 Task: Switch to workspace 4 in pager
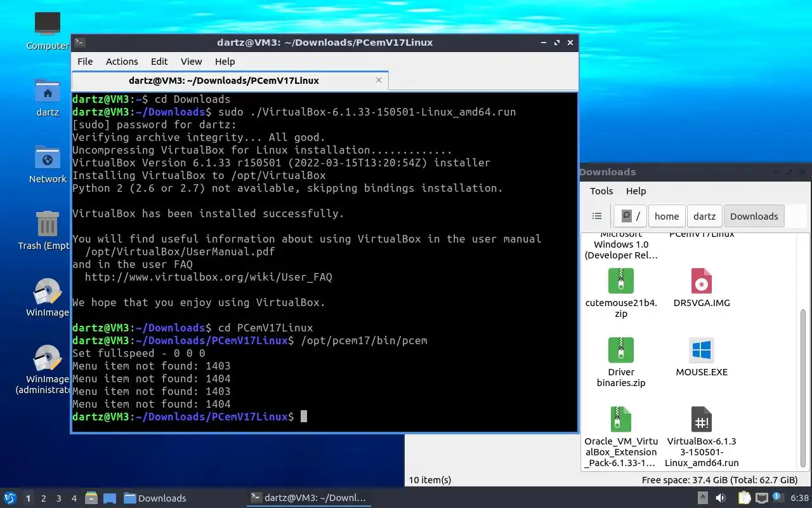74,498
